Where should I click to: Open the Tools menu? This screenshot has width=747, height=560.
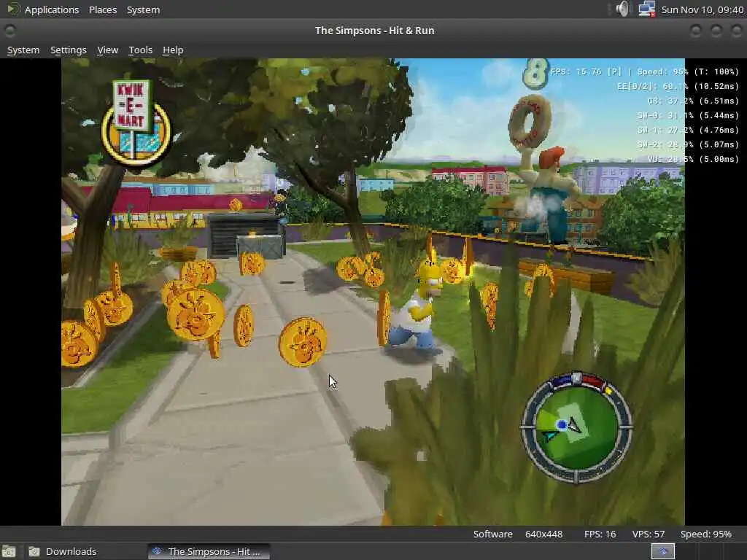[x=141, y=50]
